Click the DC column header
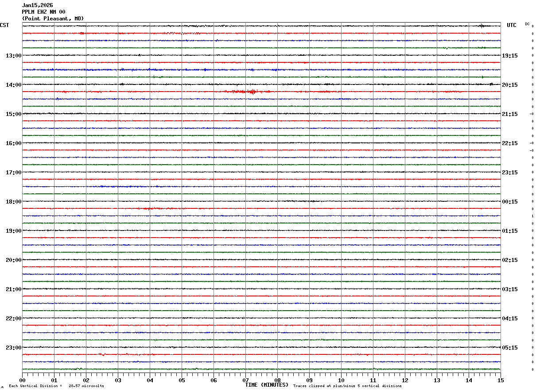This screenshot has height=392, width=536. coord(527,24)
